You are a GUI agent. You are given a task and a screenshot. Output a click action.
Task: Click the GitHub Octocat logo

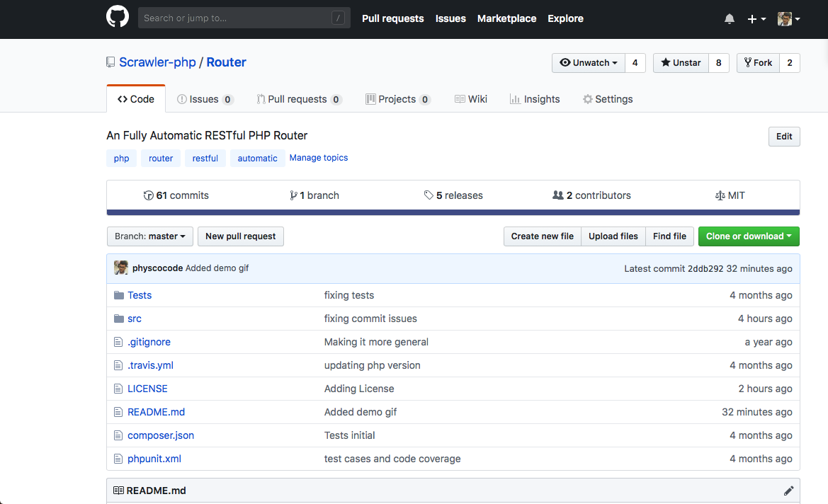coord(118,18)
